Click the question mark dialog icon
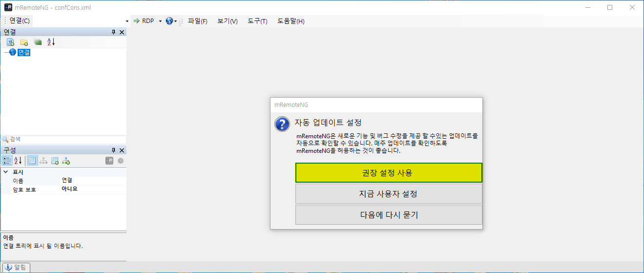Screen dimensions: 644x273 click(282, 124)
